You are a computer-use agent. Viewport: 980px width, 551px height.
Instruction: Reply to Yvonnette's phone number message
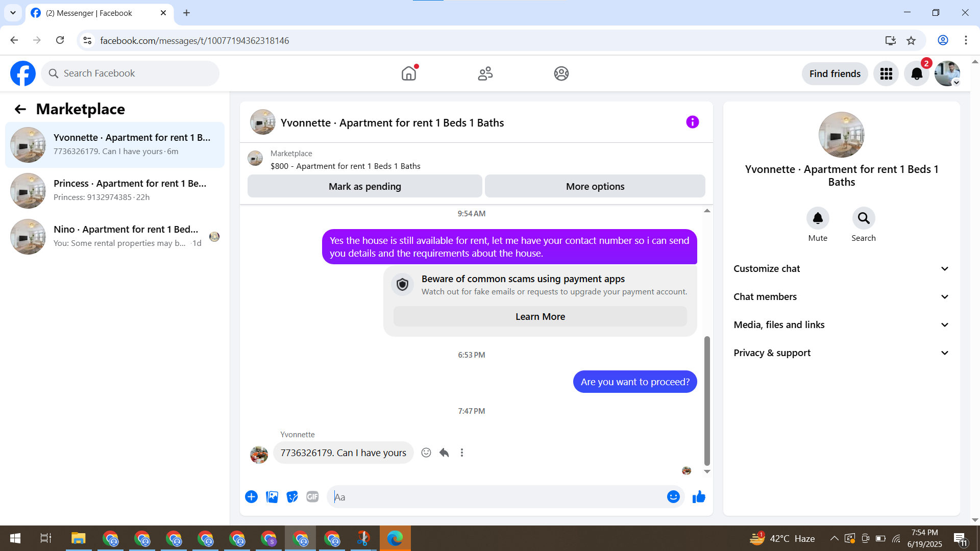point(444,453)
